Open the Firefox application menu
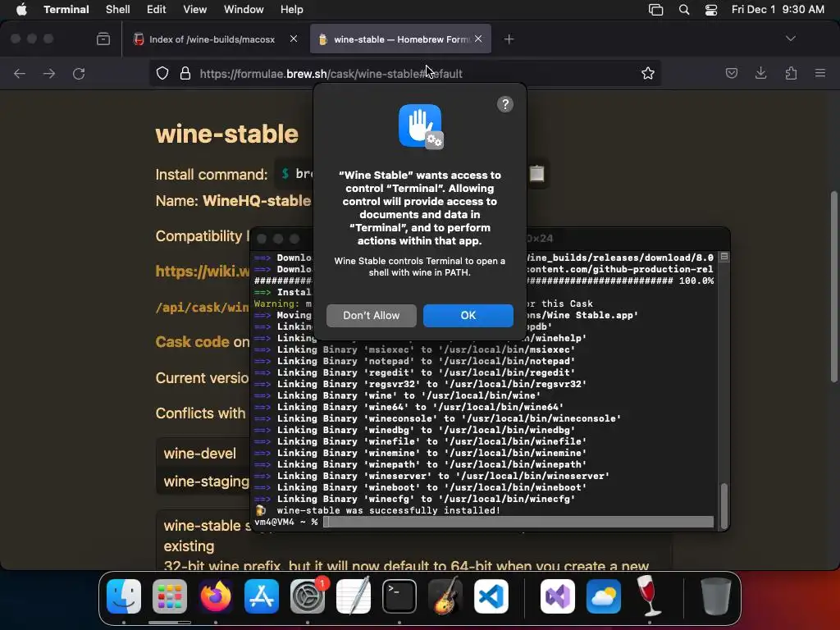This screenshot has height=630, width=840. [820, 73]
